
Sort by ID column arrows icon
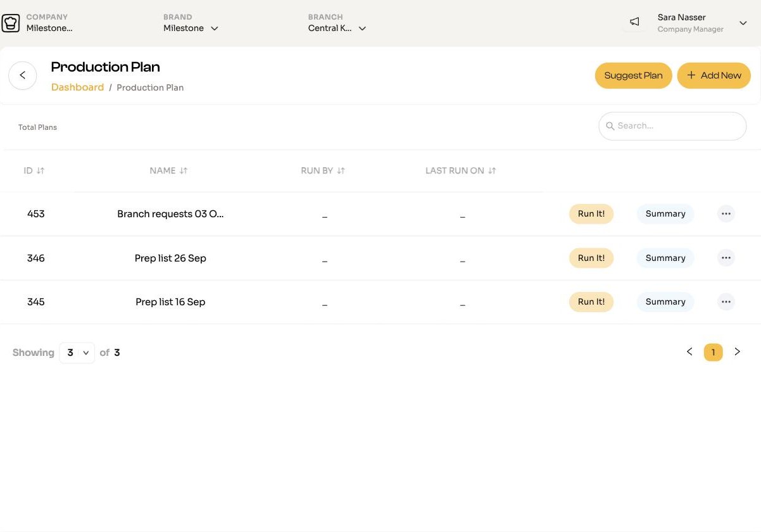click(41, 171)
